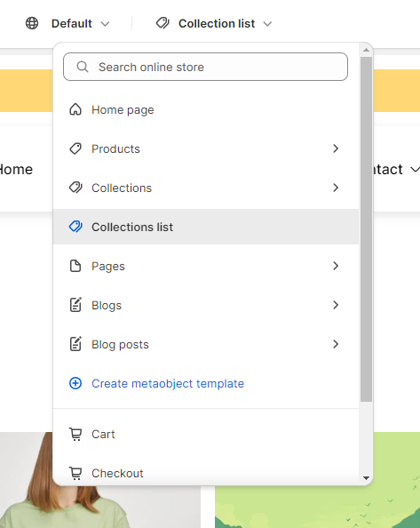Image resolution: width=420 pixels, height=528 pixels.
Task: Open the Collections templates submenu
Action: (x=205, y=188)
